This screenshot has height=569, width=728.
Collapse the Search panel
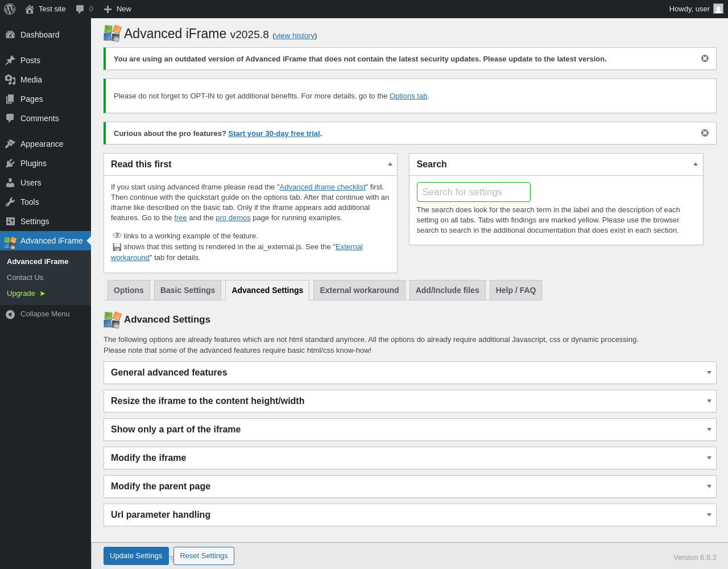coord(696,164)
